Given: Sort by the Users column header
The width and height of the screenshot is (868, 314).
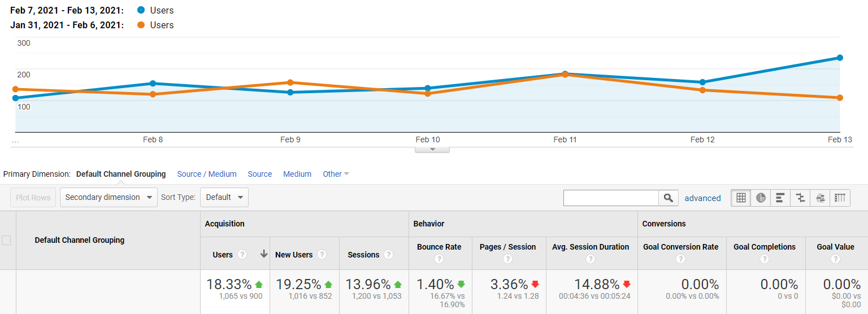Looking at the screenshot, I should 223,255.
